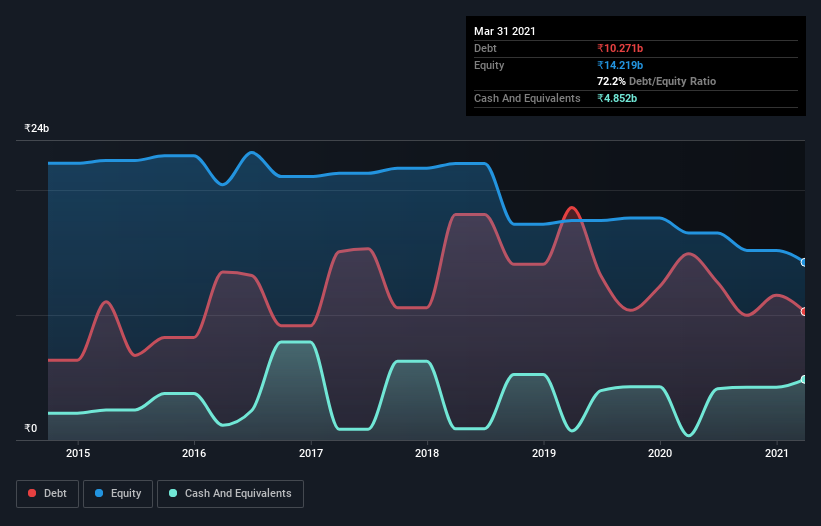Click the ₹4.852b cash value

(x=617, y=98)
